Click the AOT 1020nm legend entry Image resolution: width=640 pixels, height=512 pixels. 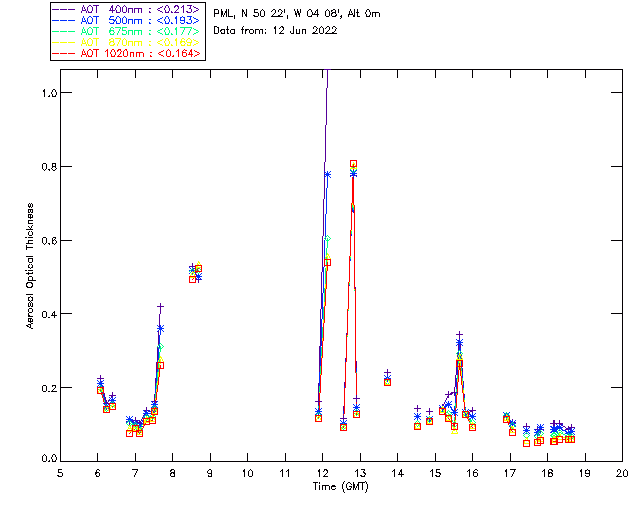coord(126,53)
